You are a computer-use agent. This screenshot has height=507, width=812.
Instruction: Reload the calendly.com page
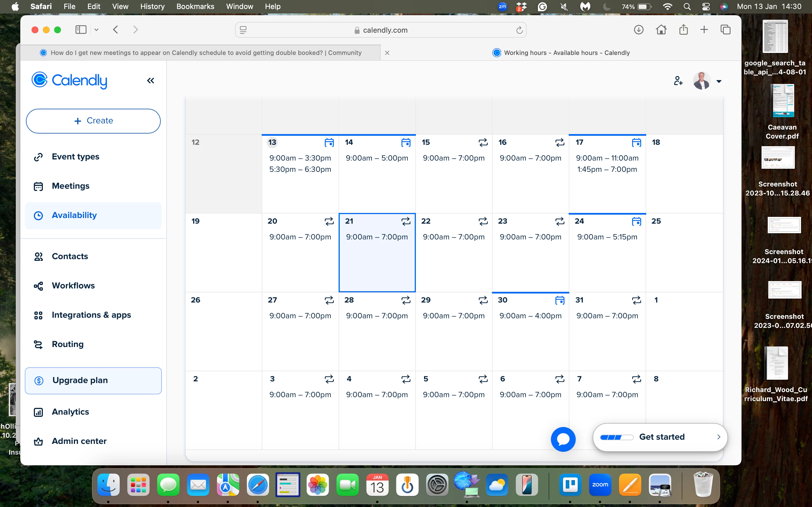(x=519, y=30)
